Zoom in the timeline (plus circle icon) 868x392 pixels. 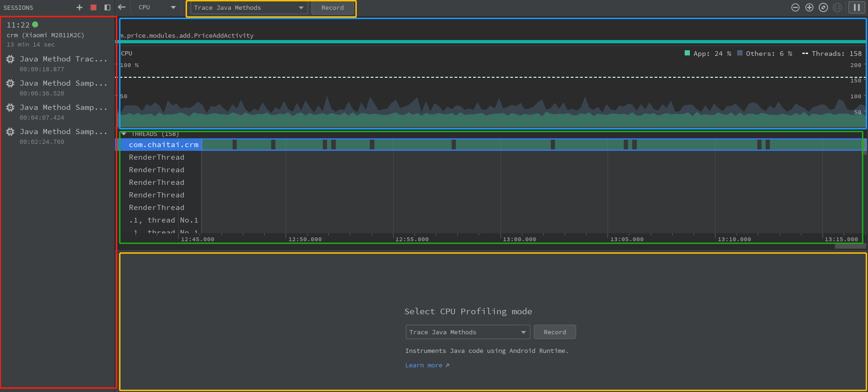(809, 7)
